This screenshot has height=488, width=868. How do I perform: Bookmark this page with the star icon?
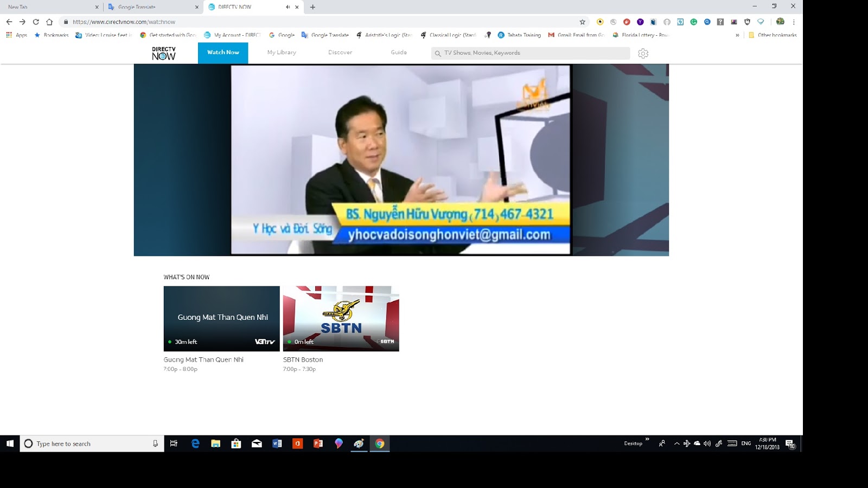[x=581, y=22]
